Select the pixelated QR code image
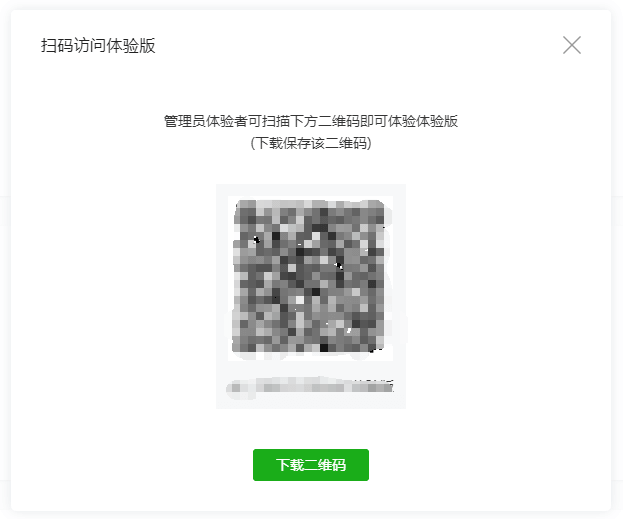 click(x=310, y=277)
